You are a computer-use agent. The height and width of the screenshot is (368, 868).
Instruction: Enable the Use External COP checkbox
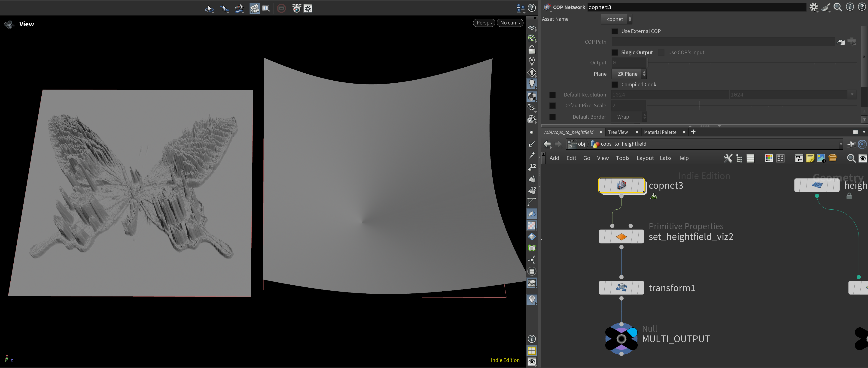point(615,31)
